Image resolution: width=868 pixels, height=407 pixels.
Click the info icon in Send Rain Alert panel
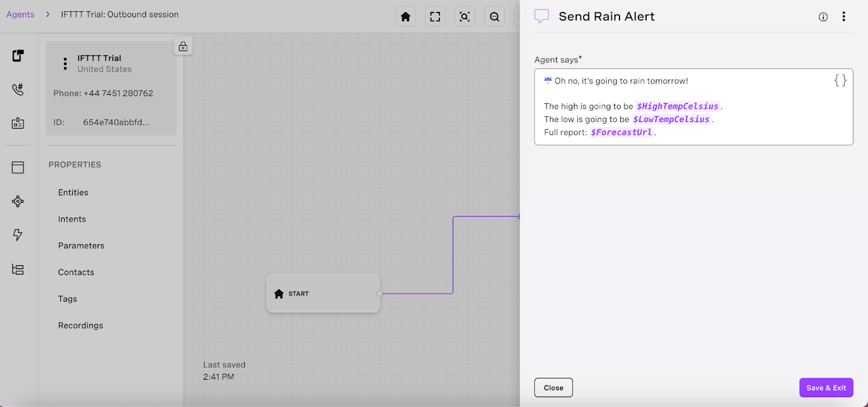coord(823,17)
